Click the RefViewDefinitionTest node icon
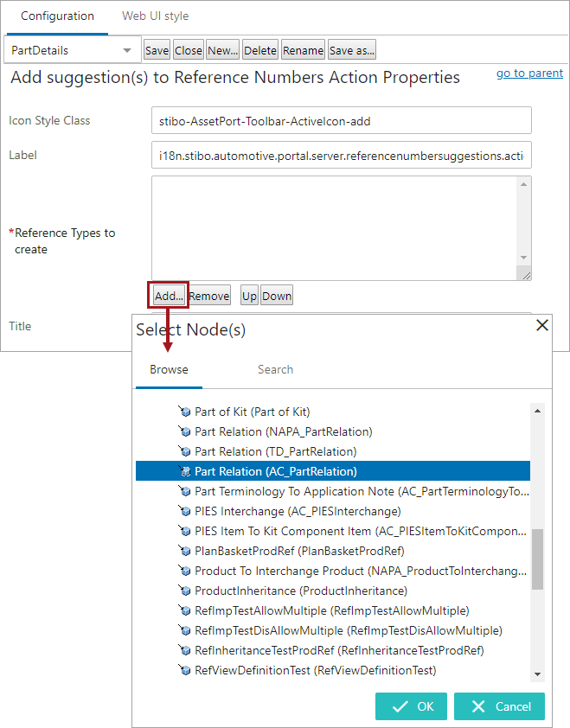Image resolution: width=570 pixels, height=728 pixels. click(184, 670)
